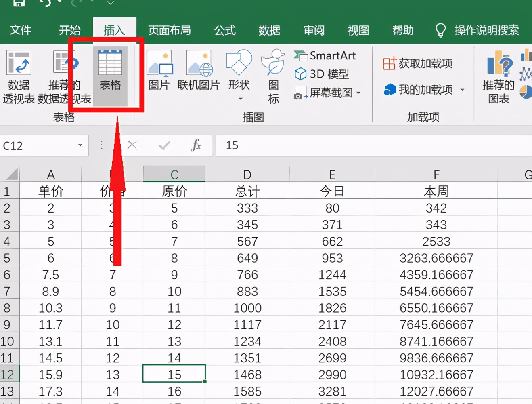This screenshot has width=532, height=404.
Task: Switch to the Formulas (公式) tab
Action: [x=225, y=30]
